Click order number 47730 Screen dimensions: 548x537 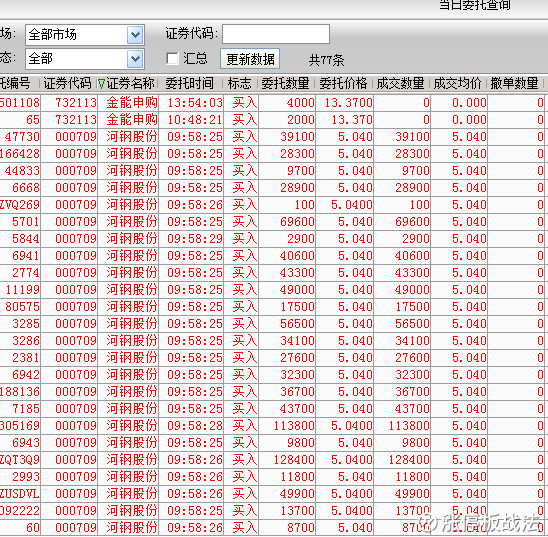pos(22,137)
